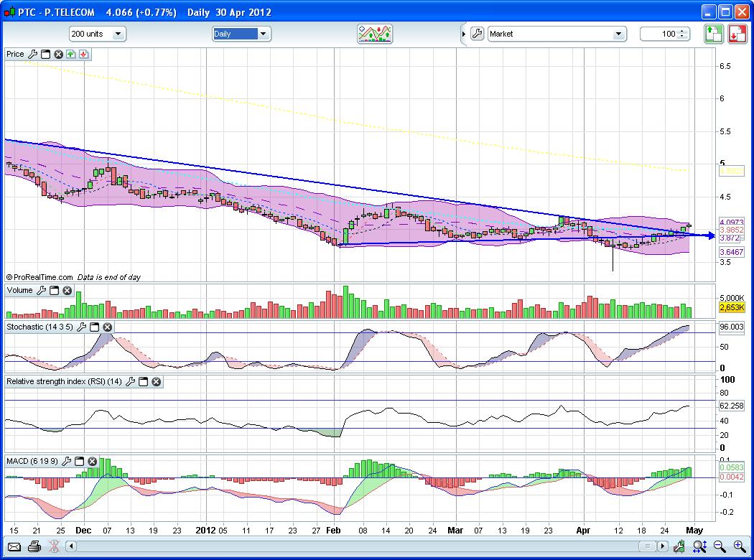The width and height of the screenshot is (754, 560).
Task: Click the quantity stepper arrows beside 100
Action: [682, 34]
